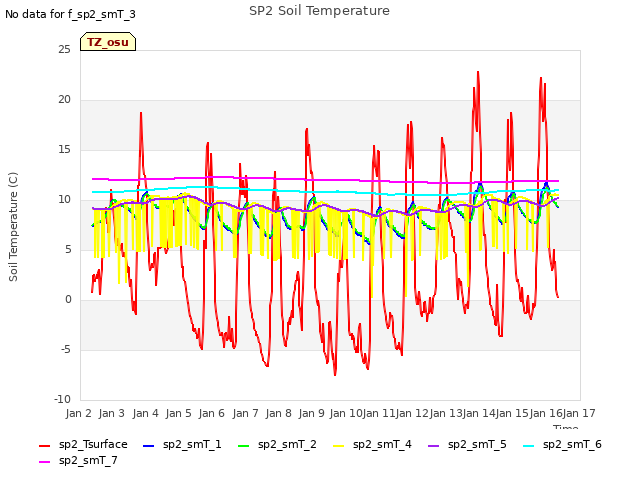The height and width of the screenshot is (480, 640).
Task: Click the 'Jan 12' x-axis tick label
Action: click(412, 413)
